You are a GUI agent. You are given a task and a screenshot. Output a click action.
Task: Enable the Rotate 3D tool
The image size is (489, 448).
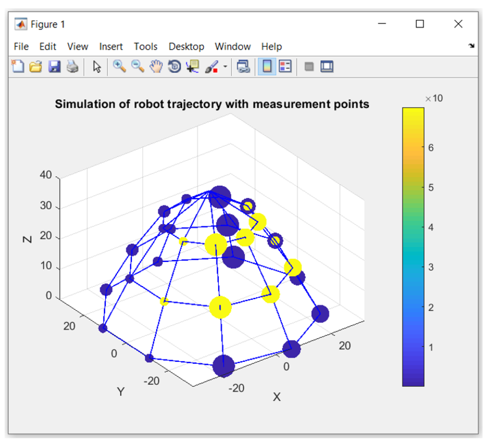pos(174,66)
